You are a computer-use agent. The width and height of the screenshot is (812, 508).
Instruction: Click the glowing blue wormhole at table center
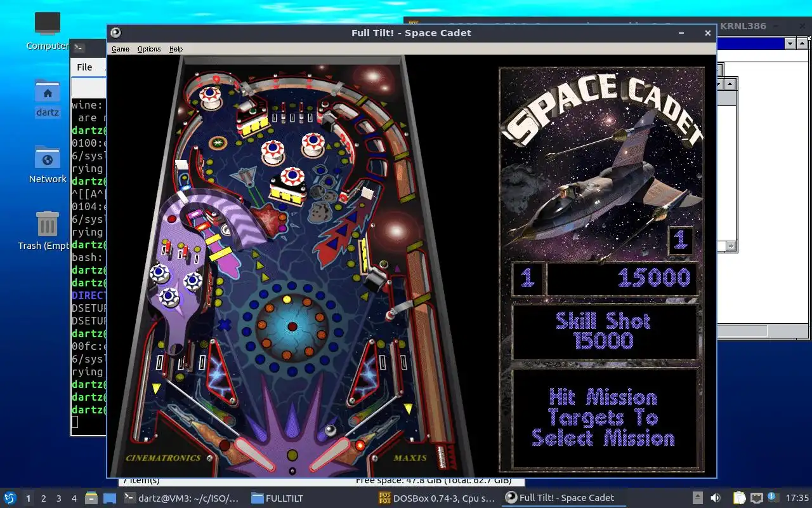coord(292,327)
